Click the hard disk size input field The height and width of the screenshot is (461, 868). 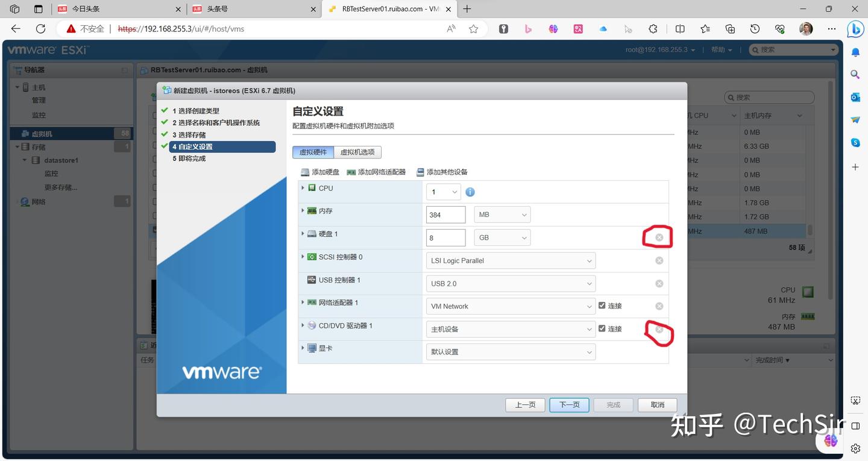click(446, 237)
